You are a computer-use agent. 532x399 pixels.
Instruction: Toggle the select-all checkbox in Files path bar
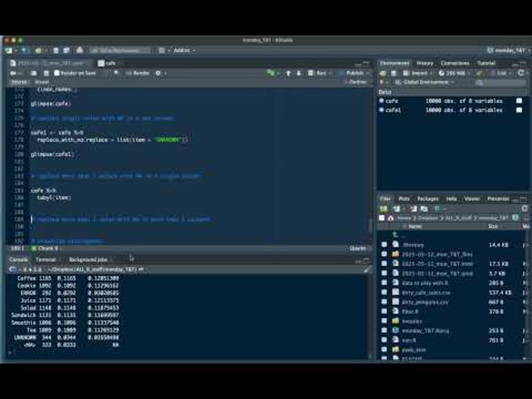(381, 218)
